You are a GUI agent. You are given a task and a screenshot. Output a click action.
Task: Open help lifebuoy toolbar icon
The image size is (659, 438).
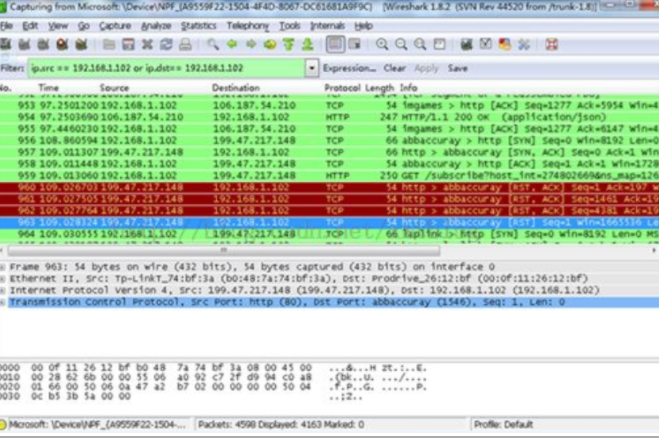551,45
